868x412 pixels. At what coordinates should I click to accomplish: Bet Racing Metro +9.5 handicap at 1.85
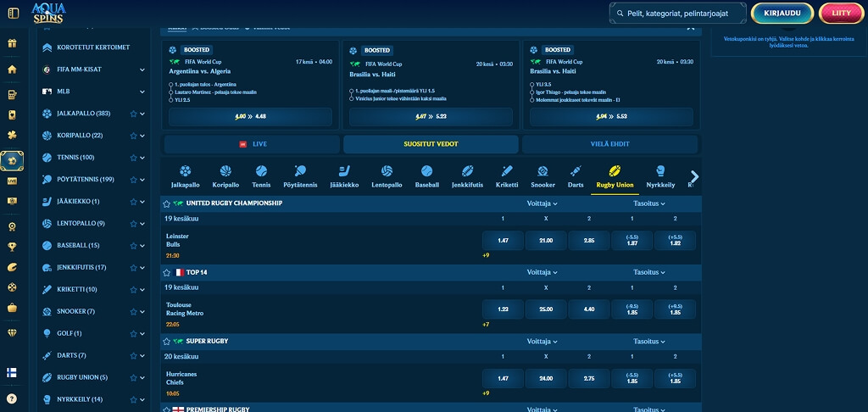(x=675, y=309)
